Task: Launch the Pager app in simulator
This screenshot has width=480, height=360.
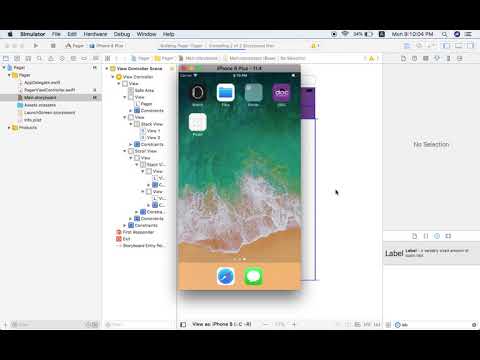Action: 198,122
